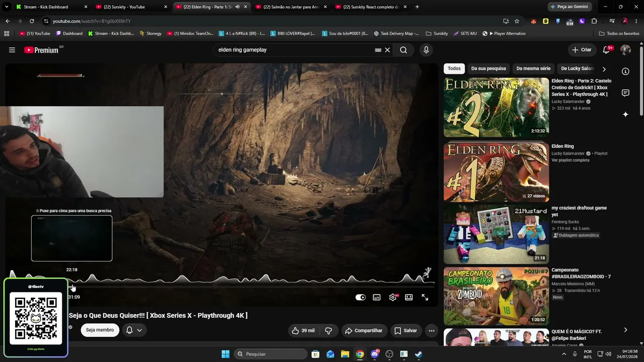Screen dimensions: 644x362
Task: Open Feinberg Sucks channel link
Action: [x=565, y=222]
